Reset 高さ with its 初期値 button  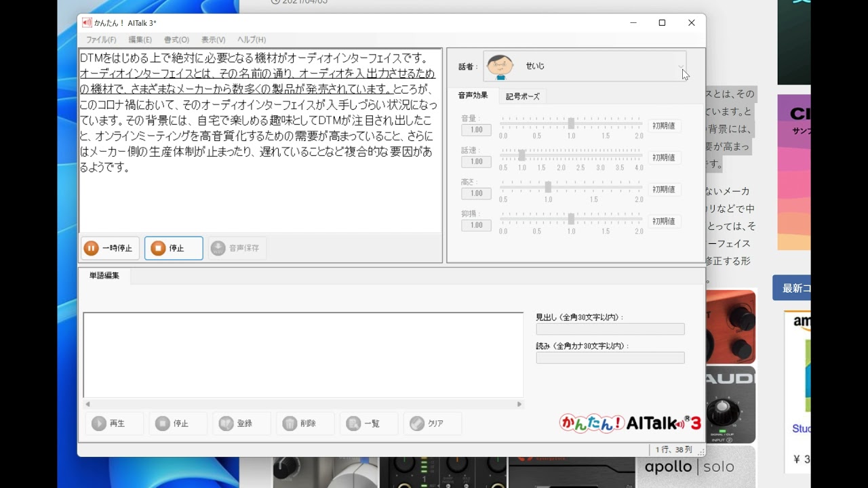(x=664, y=190)
